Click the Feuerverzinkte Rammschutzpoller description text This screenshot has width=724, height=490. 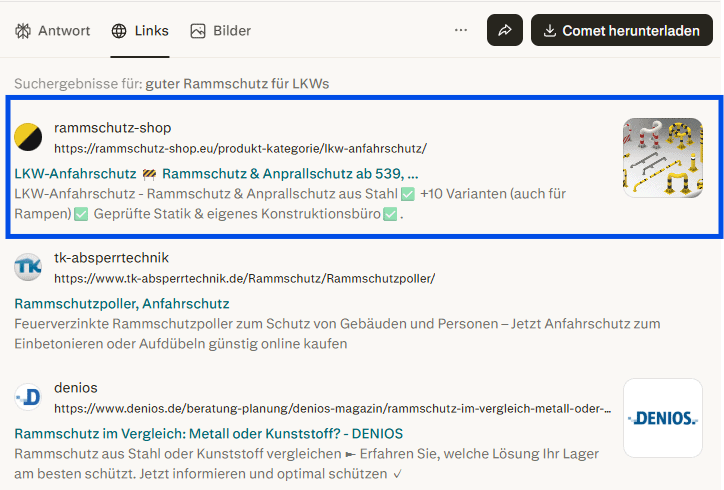(337, 333)
